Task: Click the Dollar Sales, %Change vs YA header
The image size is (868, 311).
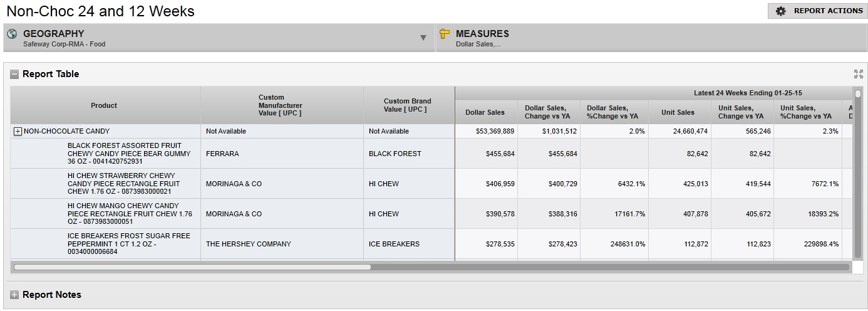Action: point(612,112)
